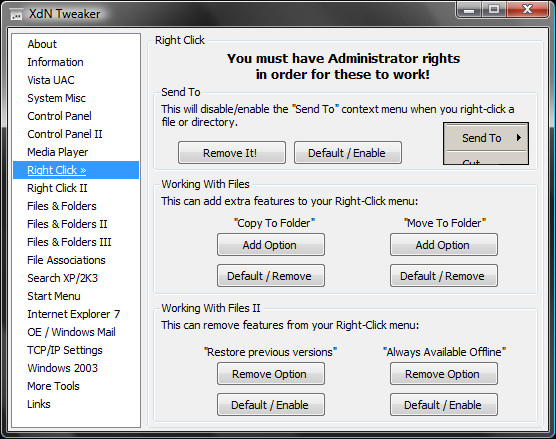Screen dimensions: 556x439
Task: Add the Move To Folder option
Action: point(444,245)
